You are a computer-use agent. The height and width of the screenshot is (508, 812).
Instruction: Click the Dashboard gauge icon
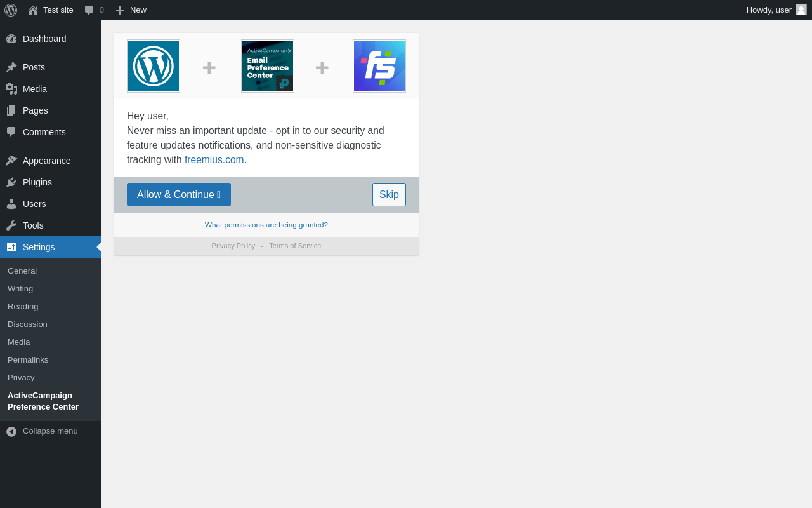[x=11, y=39]
